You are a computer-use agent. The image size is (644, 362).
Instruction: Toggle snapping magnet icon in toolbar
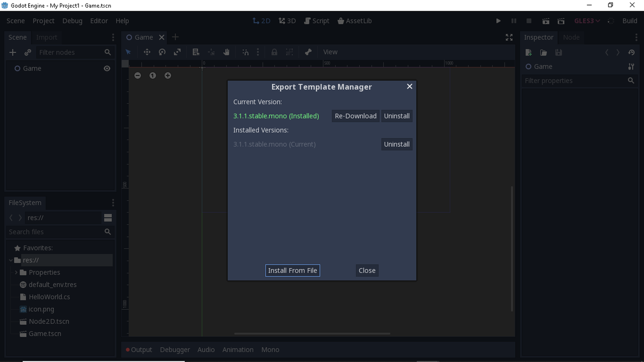246,52
